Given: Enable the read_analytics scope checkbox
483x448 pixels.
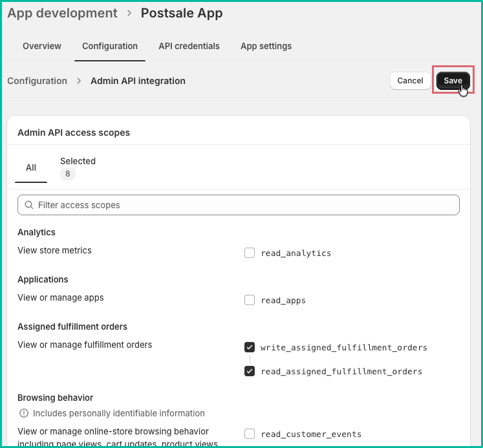Looking at the screenshot, I should (250, 253).
